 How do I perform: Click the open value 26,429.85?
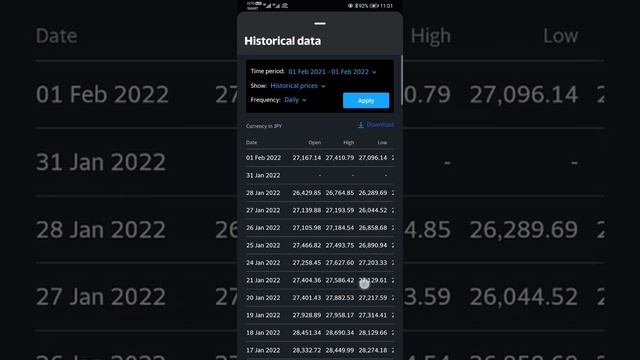(307, 193)
